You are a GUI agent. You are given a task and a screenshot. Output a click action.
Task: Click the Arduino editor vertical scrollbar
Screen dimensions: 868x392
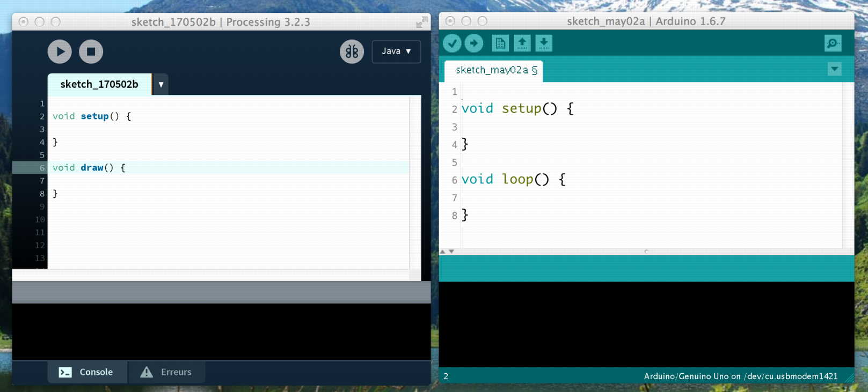click(848, 165)
